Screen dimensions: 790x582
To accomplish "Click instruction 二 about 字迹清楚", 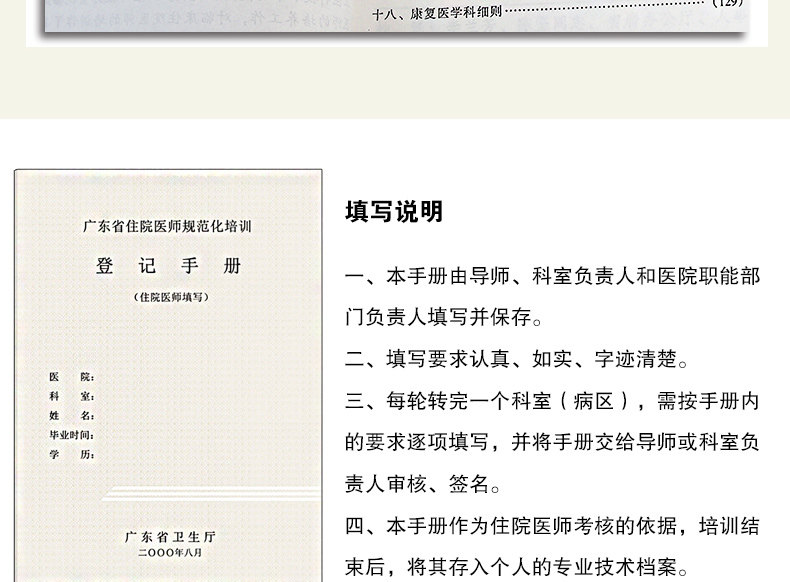I will click(x=516, y=359).
